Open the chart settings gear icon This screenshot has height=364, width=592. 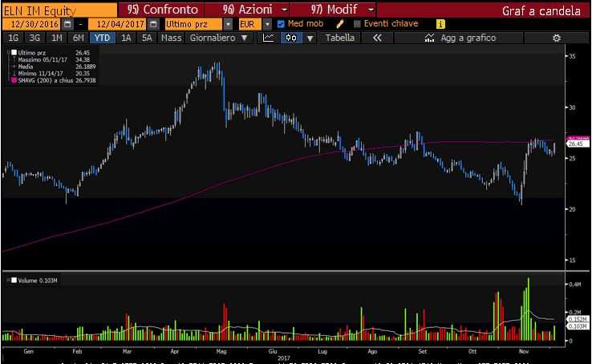tap(555, 38)
